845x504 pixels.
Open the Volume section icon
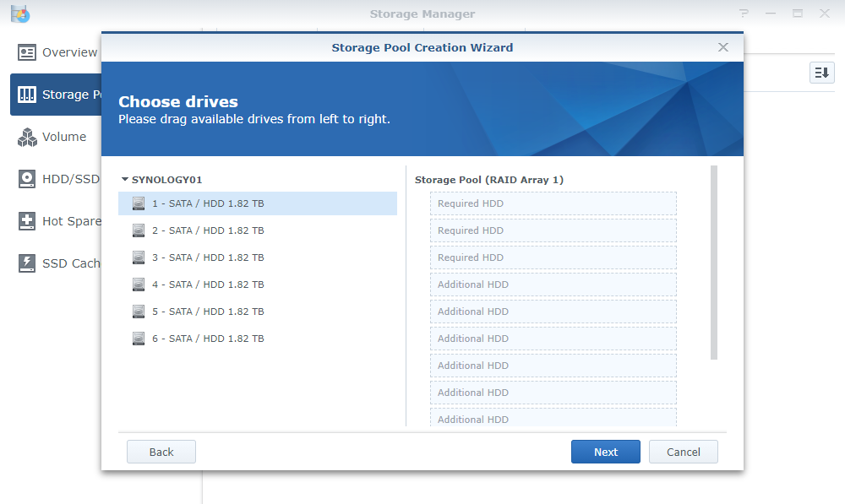pos(27,137)
